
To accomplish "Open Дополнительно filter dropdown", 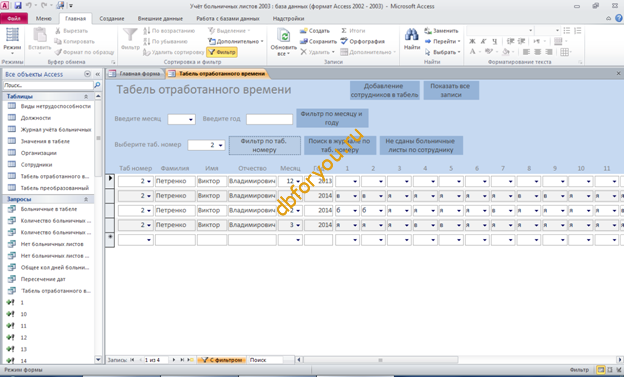I will click(x=236, y=41).
